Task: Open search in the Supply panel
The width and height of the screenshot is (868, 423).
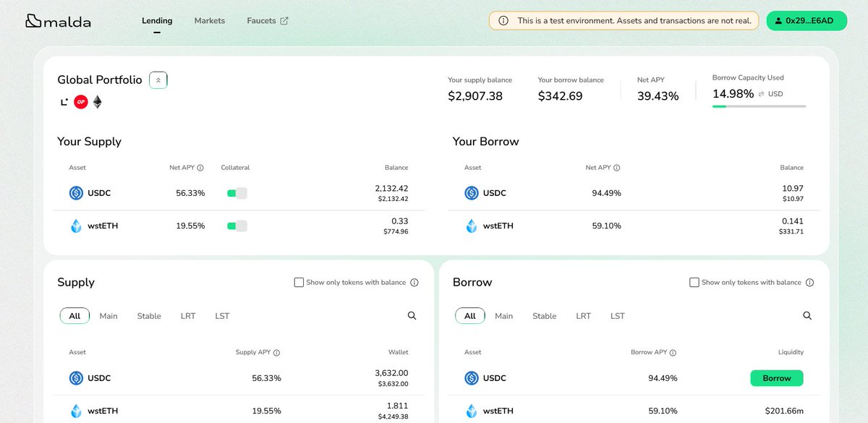Action: click(412, 316)
